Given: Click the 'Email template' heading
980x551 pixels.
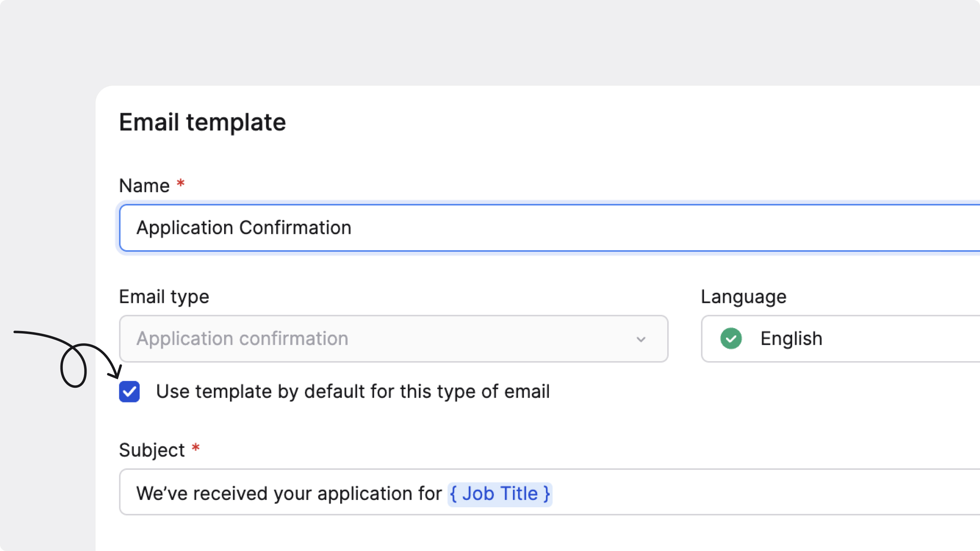Looking at the screenshot, I should click(203, 122).
